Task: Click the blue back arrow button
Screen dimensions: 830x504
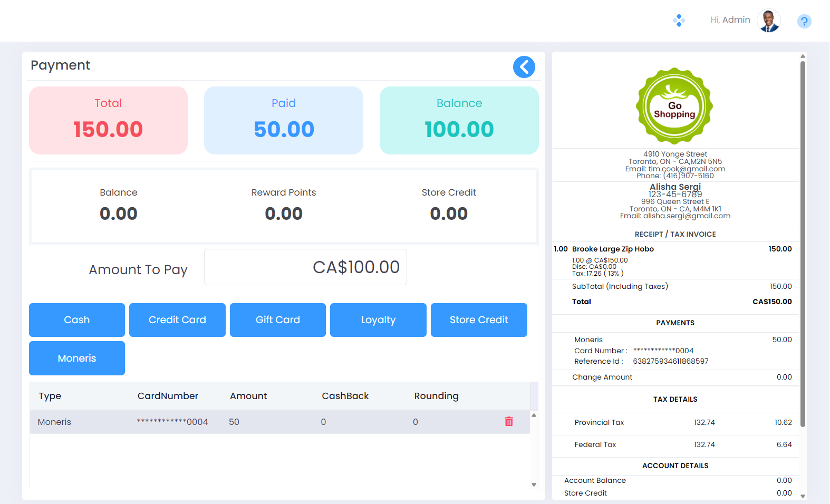Action: 524,67
